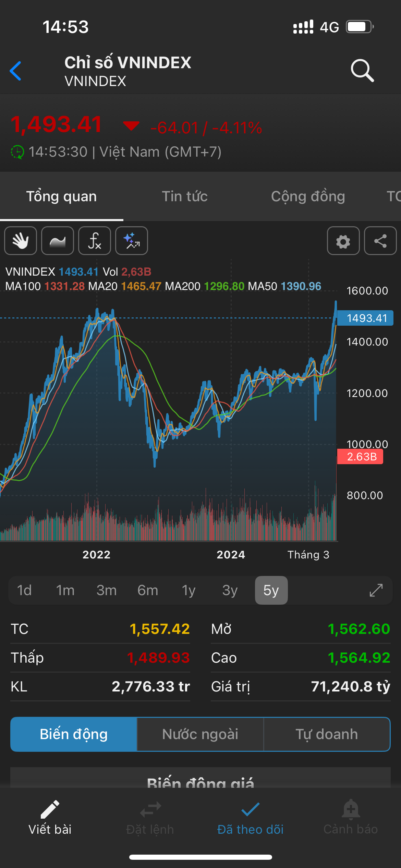Tap the TC value 1,557.42
This screenshot has height=868, width=401.
pos(160,629)
